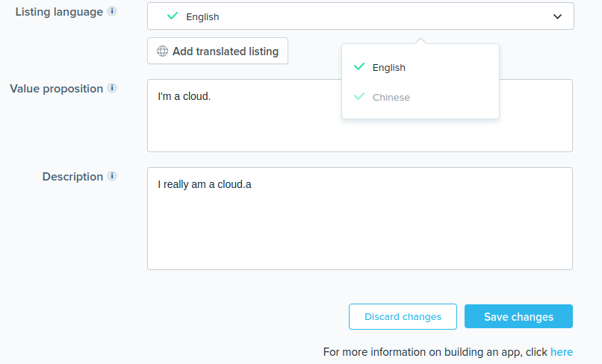Click the Value proposition label text
The width and height of the screenshot is (602, 364).
tap(56, 88)
